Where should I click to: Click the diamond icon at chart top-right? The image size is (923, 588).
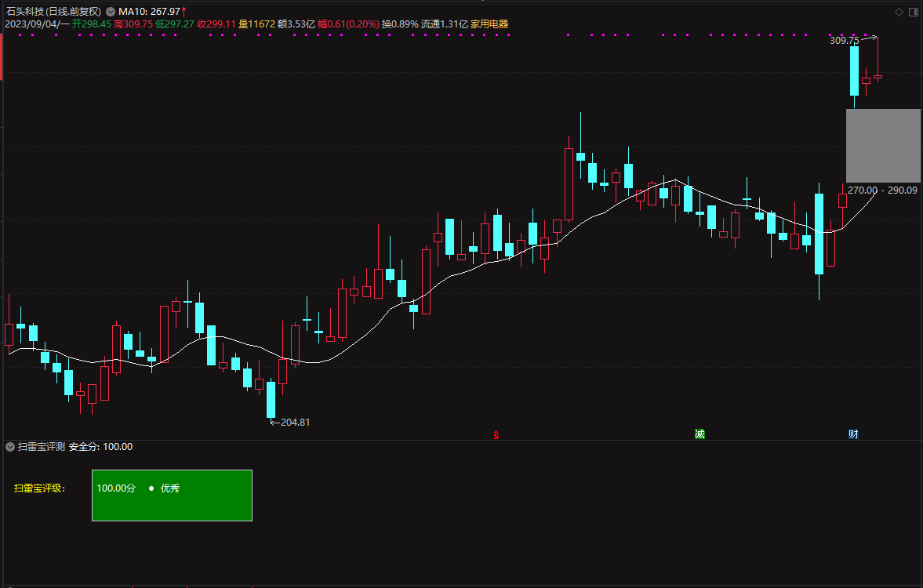tap(899, 12)
